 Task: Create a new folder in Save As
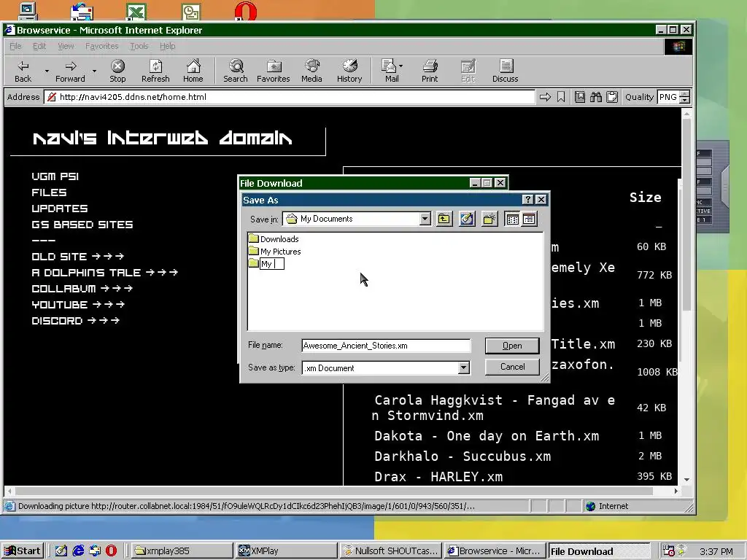489,219
